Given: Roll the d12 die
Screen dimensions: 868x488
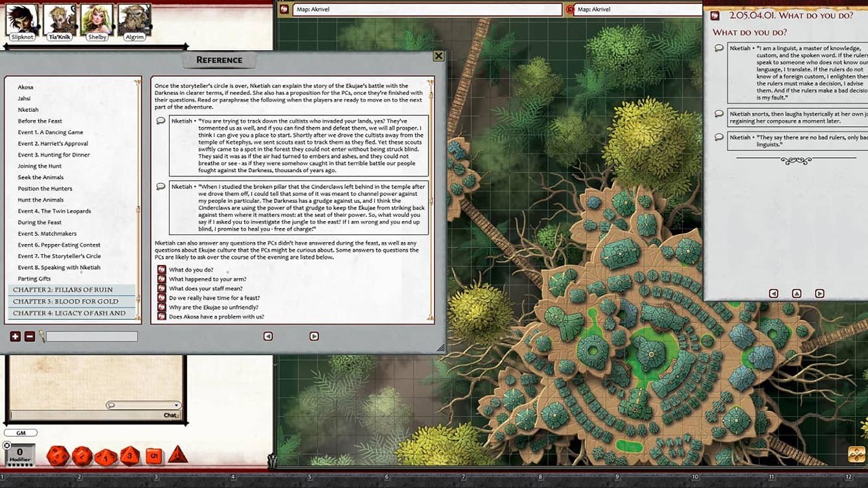Looking at the screenshot, I should pyautogui.click(x=81, y=455).
